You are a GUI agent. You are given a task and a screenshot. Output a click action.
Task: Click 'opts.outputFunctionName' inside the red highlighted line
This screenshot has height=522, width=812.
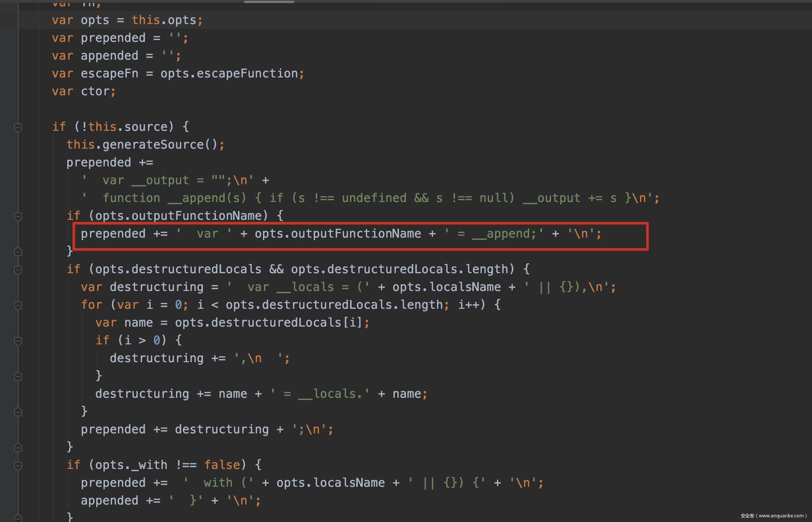click(337, 234)
